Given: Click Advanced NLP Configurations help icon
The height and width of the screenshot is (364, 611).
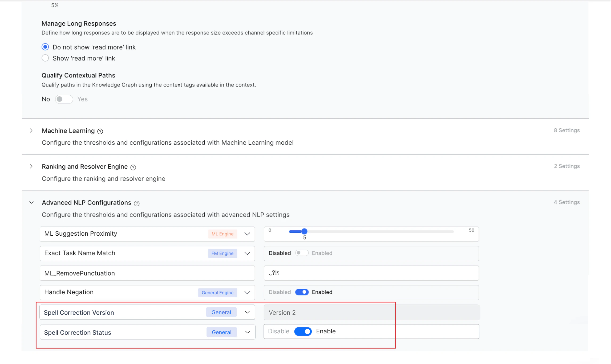Looking at the screenshot, I should click(x=137, y=203).
